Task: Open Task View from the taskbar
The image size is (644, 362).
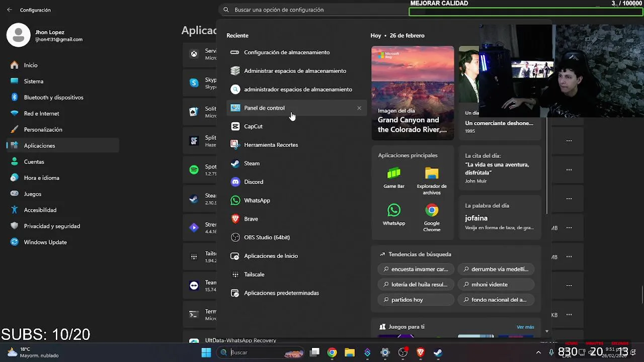Action: [314, 352]
